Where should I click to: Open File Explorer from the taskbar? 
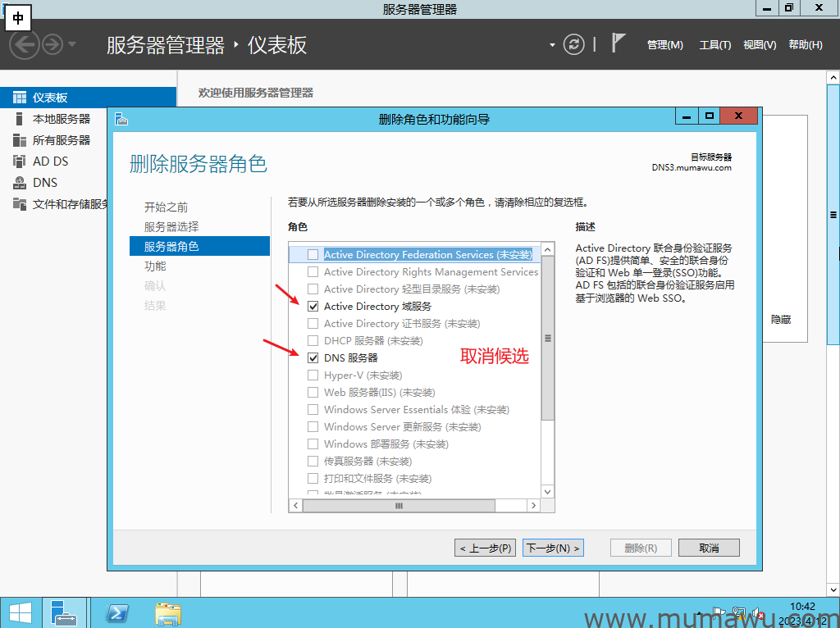click(168, 613)
